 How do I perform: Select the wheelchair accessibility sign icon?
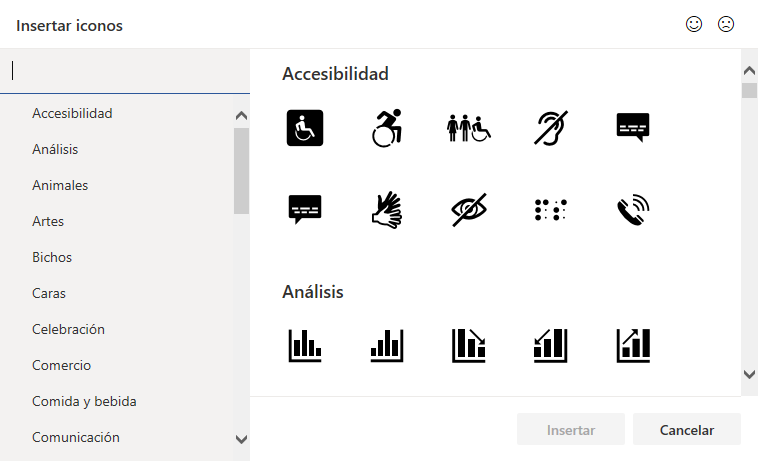(304, 128)
